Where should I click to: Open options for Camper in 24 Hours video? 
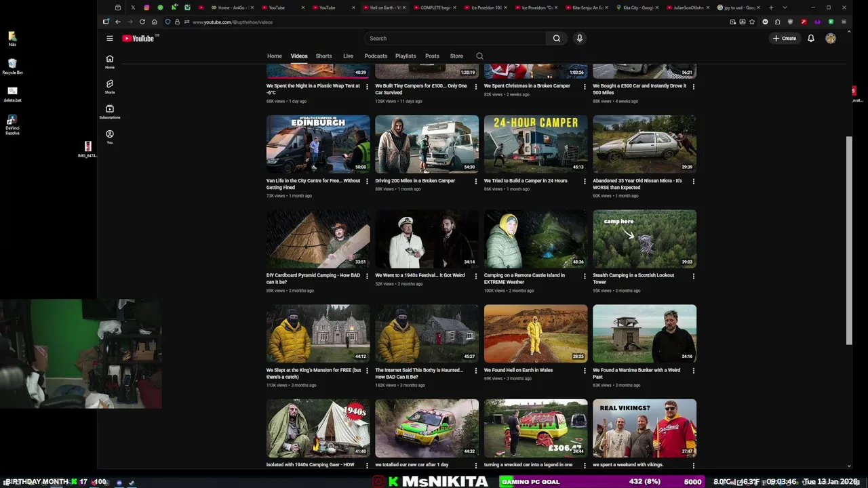pyautogui.click(x=585, y=182)
